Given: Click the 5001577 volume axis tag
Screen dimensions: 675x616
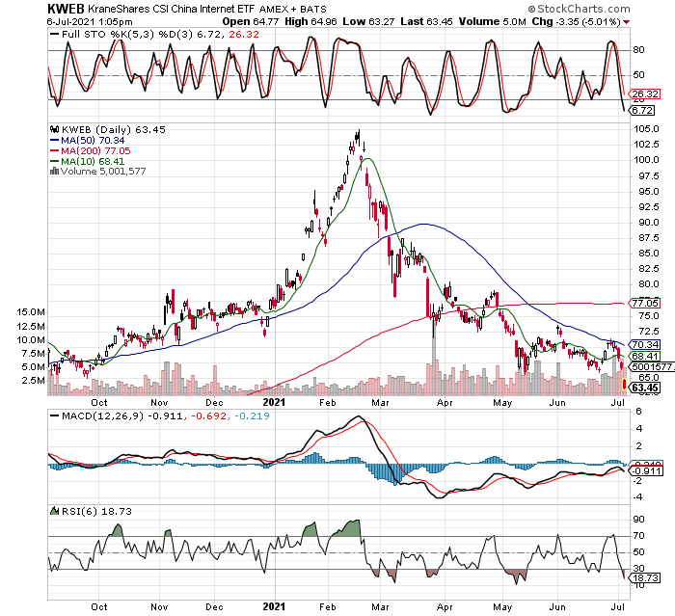Looking at the screenshot, I should pyautogui.click(x=652, y=366).
